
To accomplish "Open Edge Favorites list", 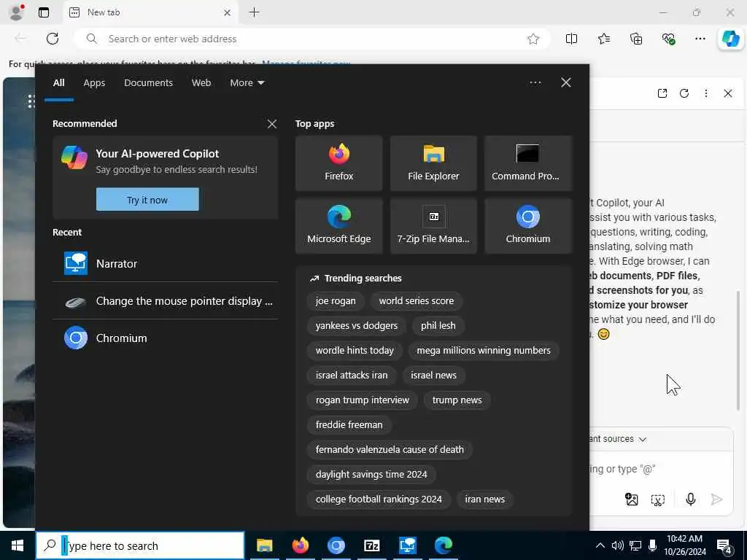I will [603, 39].
